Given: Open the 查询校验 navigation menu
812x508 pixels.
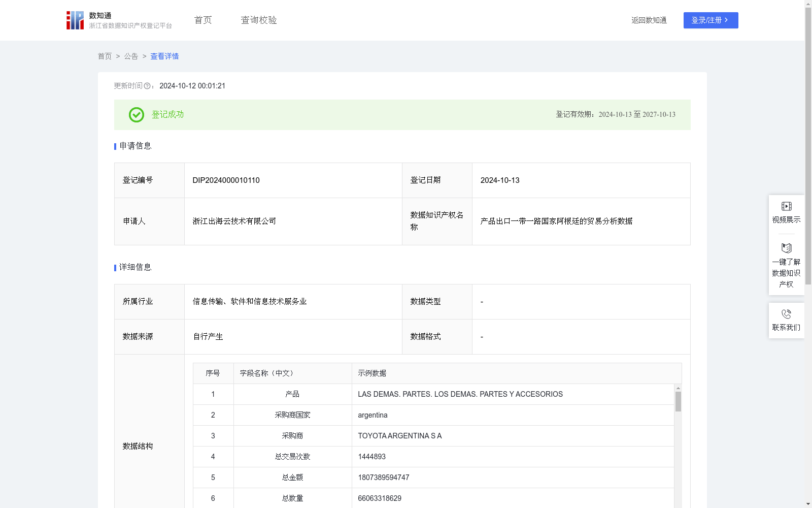Looking at the screenshot, I should click(x=259, y=20).
